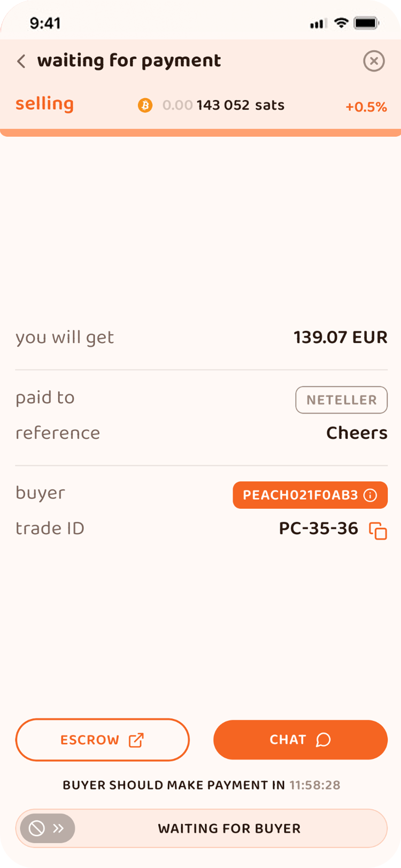Tap the orange Bitcoin logo icon
The image size is (401, 868).
(145, 105)
